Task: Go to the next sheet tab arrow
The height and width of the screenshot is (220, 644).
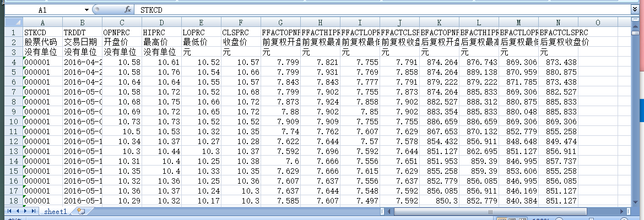Action: coord(25,211)
